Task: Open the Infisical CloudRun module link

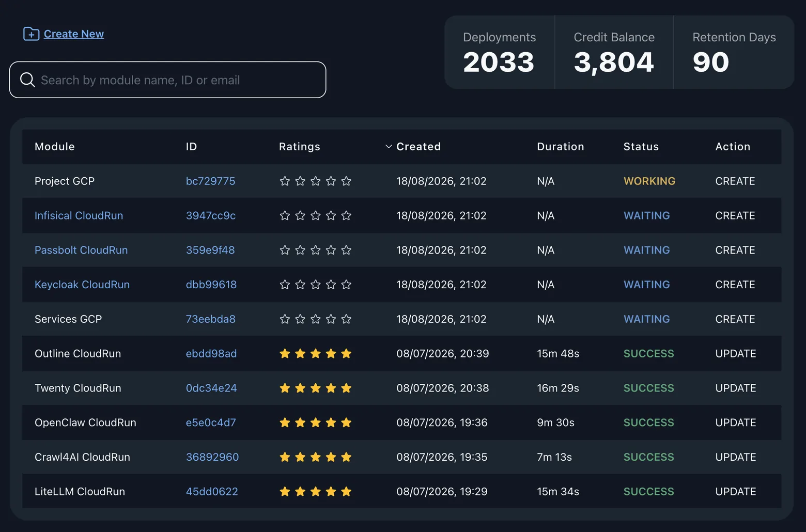Action: point(79,215)
